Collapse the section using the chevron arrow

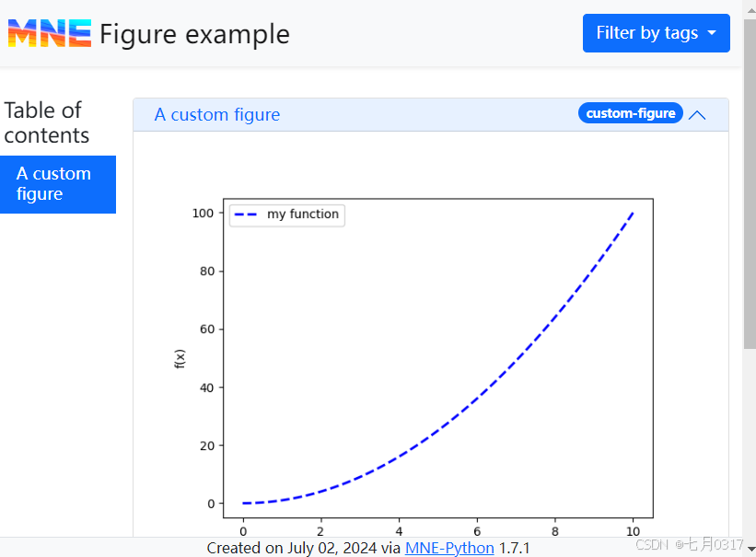pos(697,115)
